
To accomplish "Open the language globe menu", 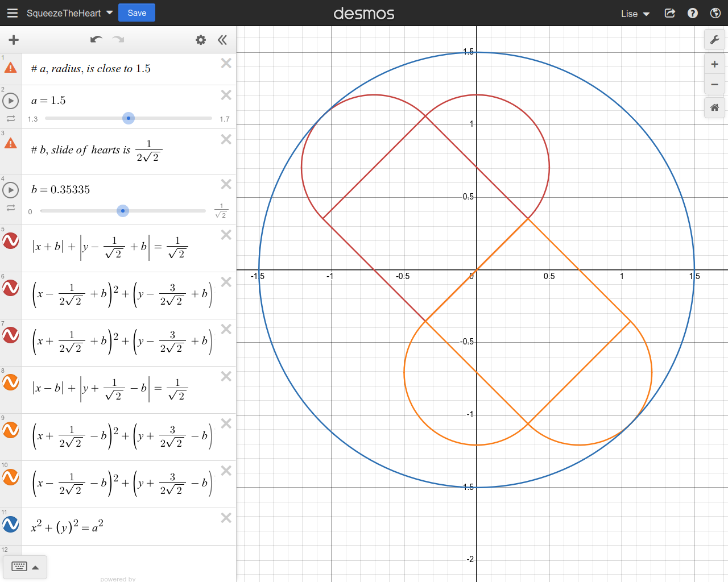I will [715, 13].
